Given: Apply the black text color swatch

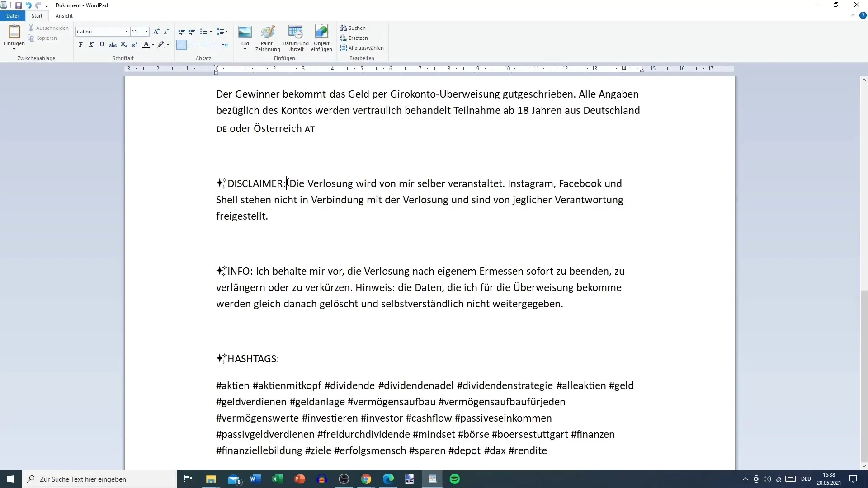Looking at the screenshot, I should (x=146, y=45).
